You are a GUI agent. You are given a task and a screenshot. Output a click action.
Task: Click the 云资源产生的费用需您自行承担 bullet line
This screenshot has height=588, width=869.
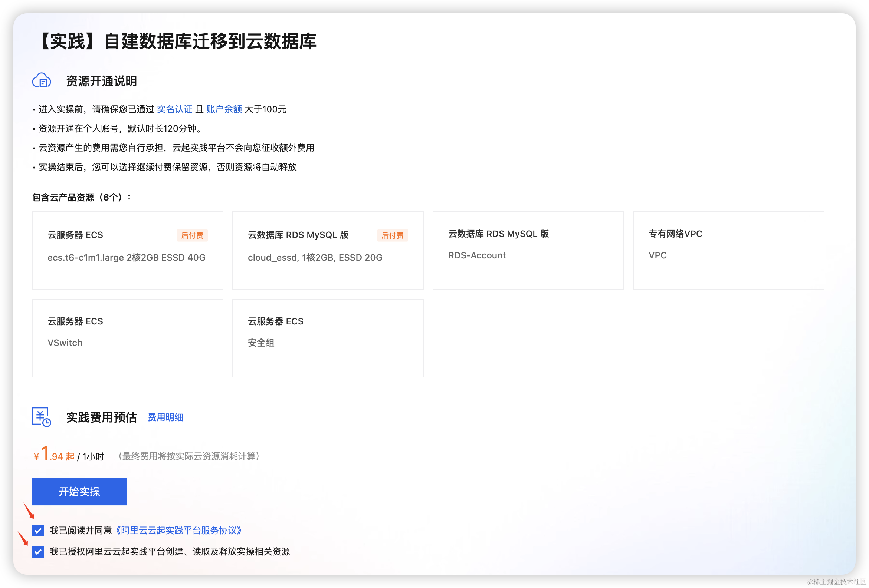pyautogui.click(x=174, y=148)
